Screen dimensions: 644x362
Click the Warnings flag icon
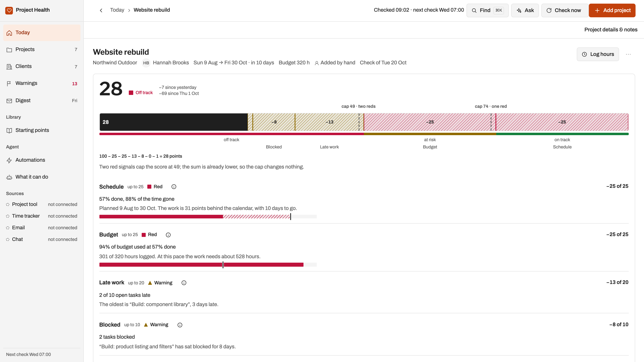pyautogui.click(x=9, y=84)
